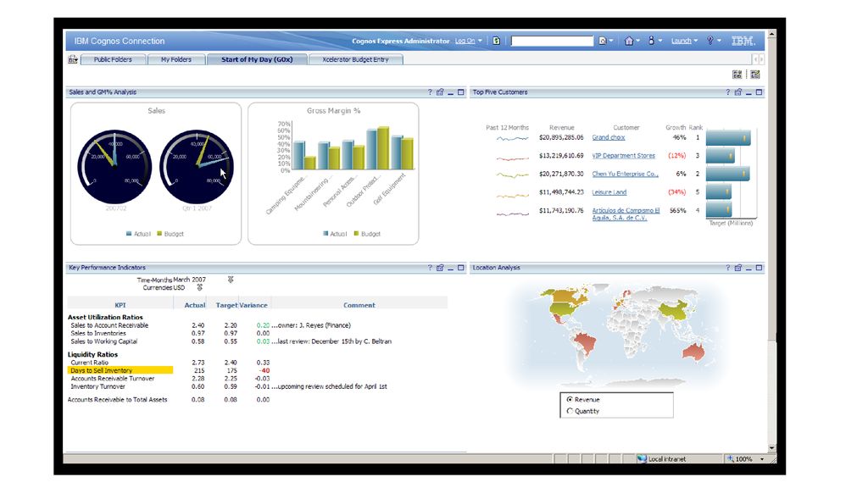
Task: Open help for Location Analysis portlet
Action: [727, 268]
